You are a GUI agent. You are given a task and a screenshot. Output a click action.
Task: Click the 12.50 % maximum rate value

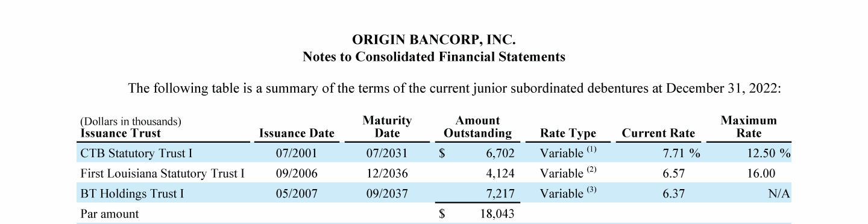click(x=768, y=153)
